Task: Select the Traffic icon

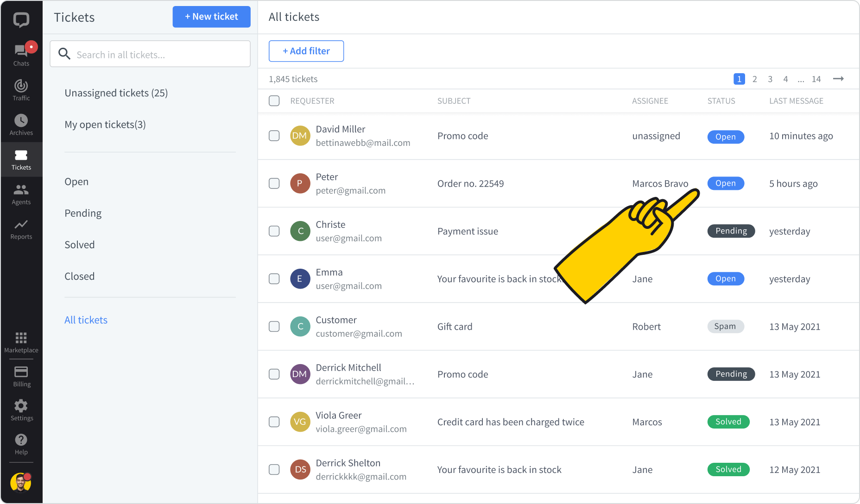Action: [21, 88]
